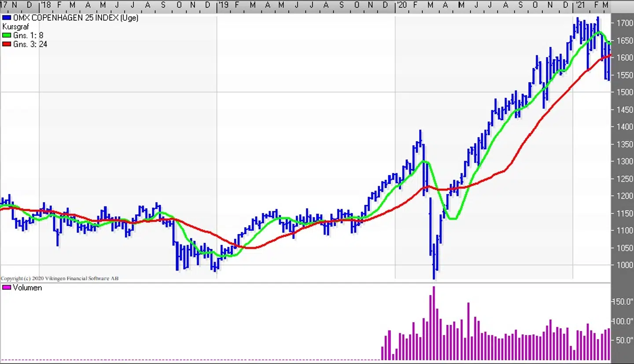Select the OMX COPENHAGEN 25 INDEX (Uge) label

pyautogui.click(x=76, y=18)
